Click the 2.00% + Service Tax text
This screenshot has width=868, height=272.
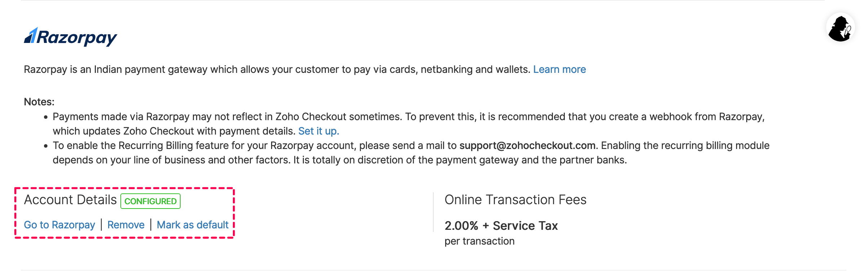tap(501, 226)
